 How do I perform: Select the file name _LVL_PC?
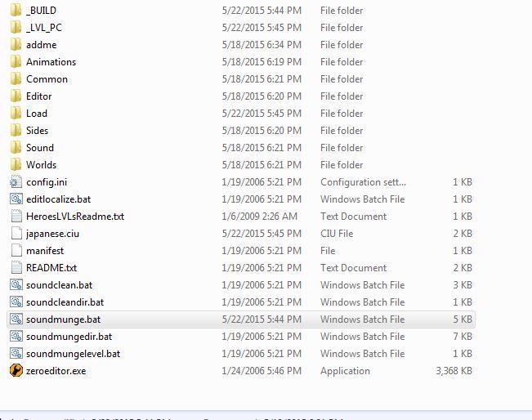(44, 28)
